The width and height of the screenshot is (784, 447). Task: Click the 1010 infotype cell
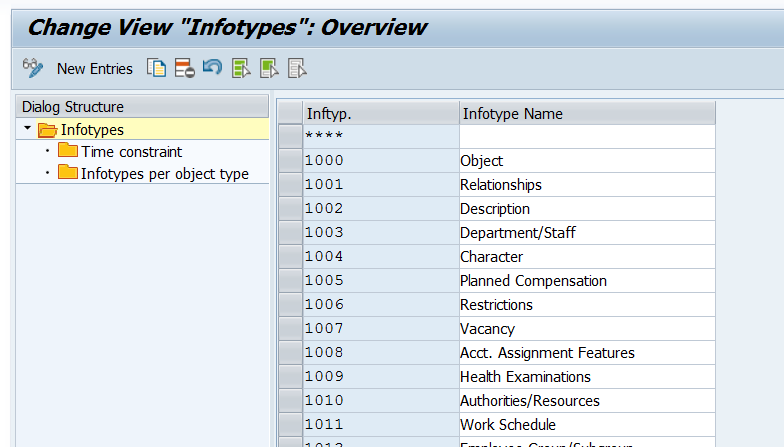pyautogui.click(x=382, y=400)
